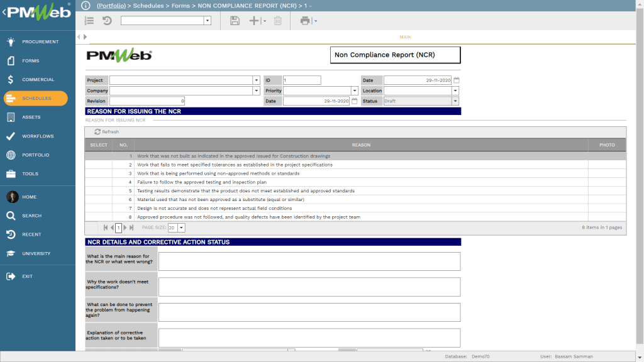The image size is (644, 362).
Task: Open calendar picker beside lower Date field
Action: (355, 101)
